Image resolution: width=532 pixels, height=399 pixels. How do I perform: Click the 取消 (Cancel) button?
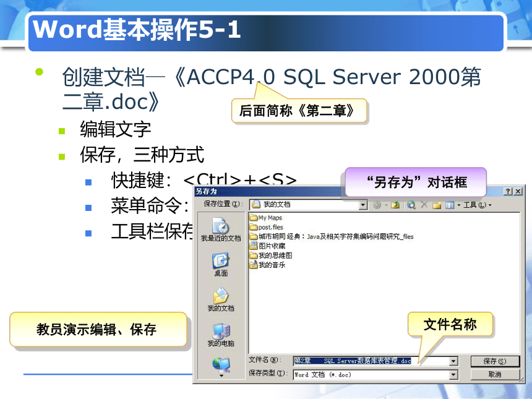click(x=495, y=375)
